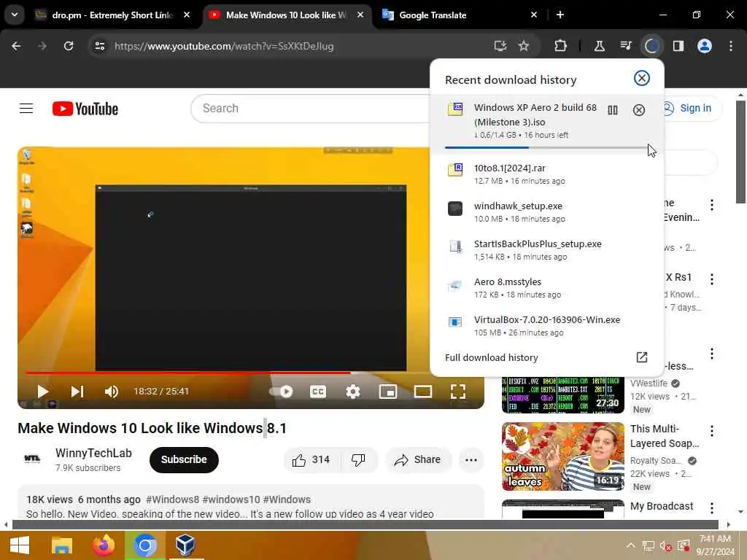
Task: Dislike the video
Action: coord(358,460)
